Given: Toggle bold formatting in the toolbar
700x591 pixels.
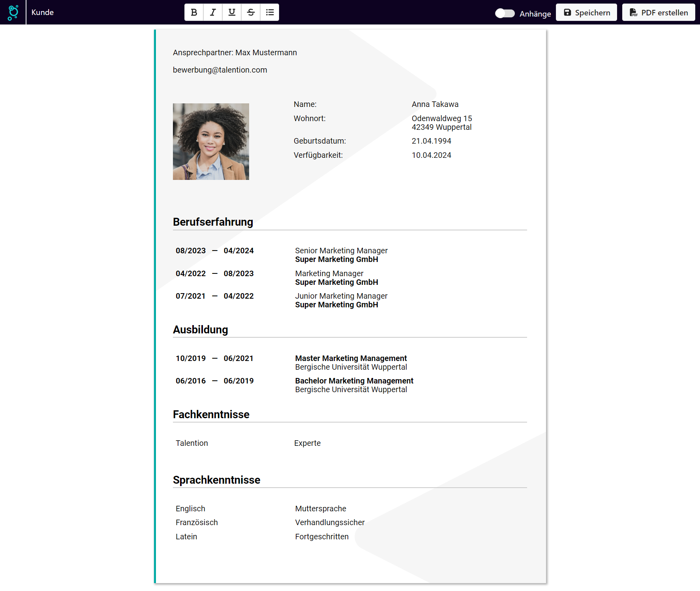Looking at the screenshot, I should pyautogui.click(x=194, y=12).
